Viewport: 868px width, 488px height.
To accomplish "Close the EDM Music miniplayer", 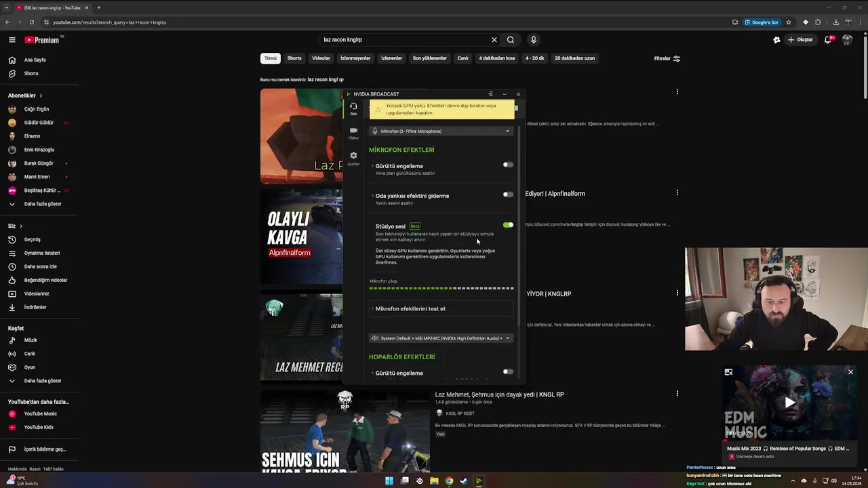I will tap(850, 372).
